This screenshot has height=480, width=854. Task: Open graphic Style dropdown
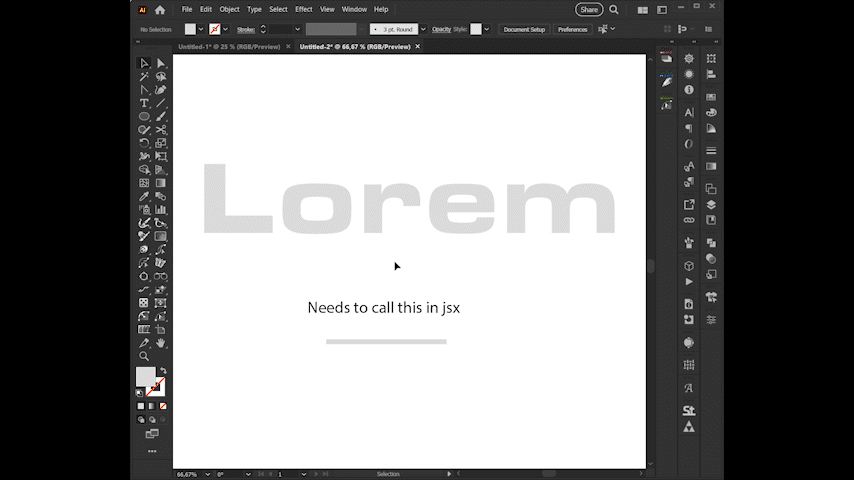486,29
